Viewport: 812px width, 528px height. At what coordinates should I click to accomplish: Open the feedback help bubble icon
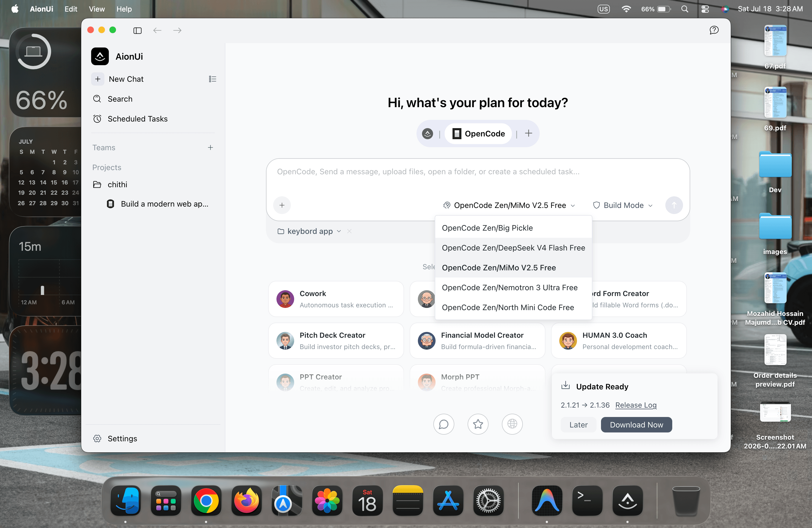714,30
